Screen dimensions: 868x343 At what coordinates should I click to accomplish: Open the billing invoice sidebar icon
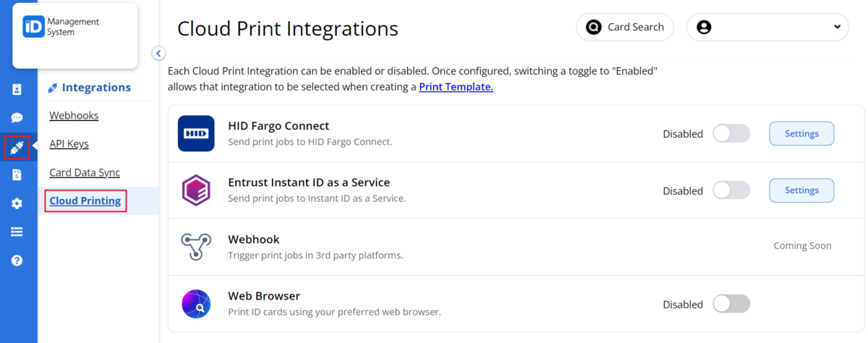[x=17, y=175]
